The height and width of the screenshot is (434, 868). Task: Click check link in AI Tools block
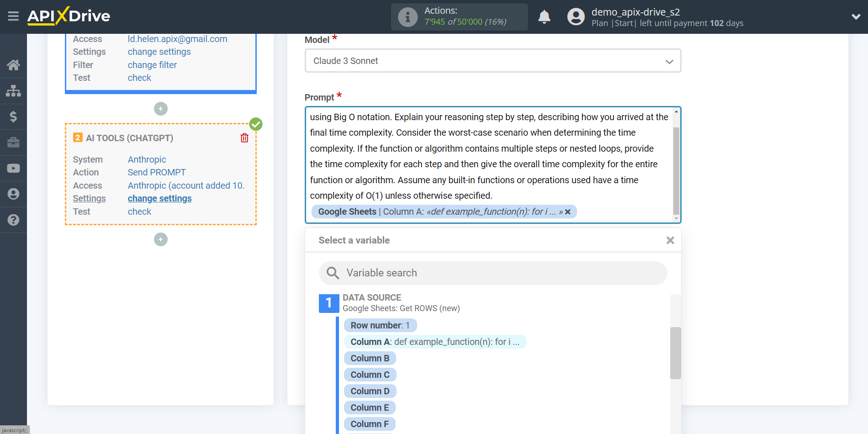[x=139, y=212]
